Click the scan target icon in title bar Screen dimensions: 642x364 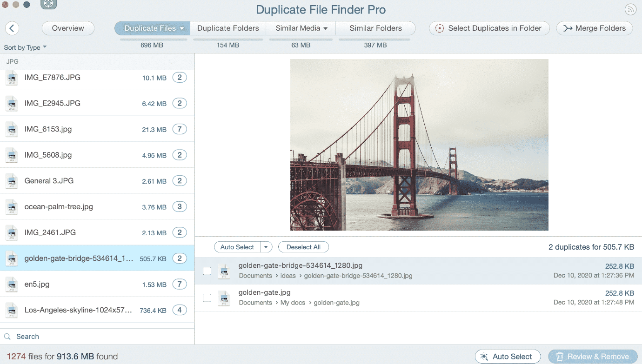(48, 5)
